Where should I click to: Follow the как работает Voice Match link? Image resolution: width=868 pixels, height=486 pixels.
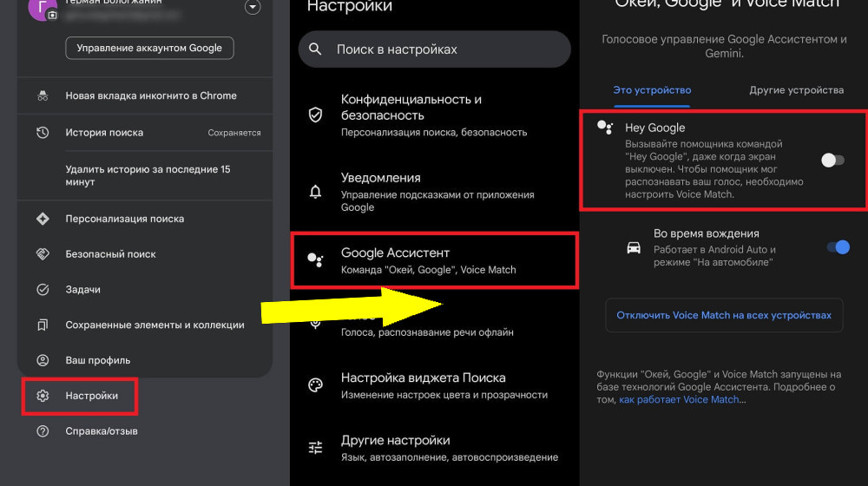(679, 400)
